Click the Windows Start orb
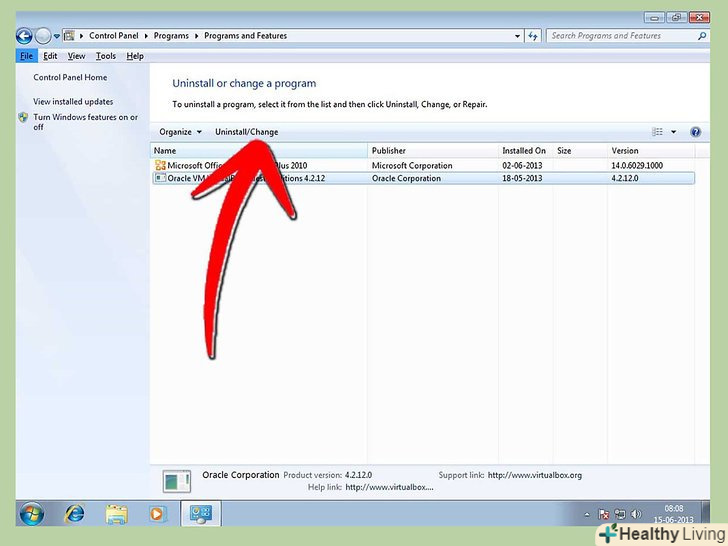 coord(30,514)
